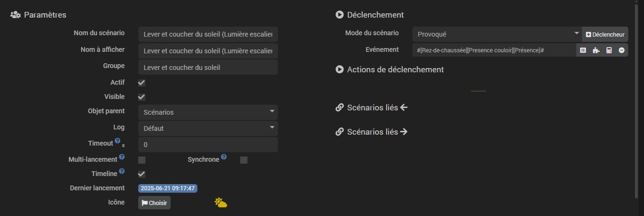Toggle the Visible checkbox
644x216 pixels.
(x=142, y=97)
